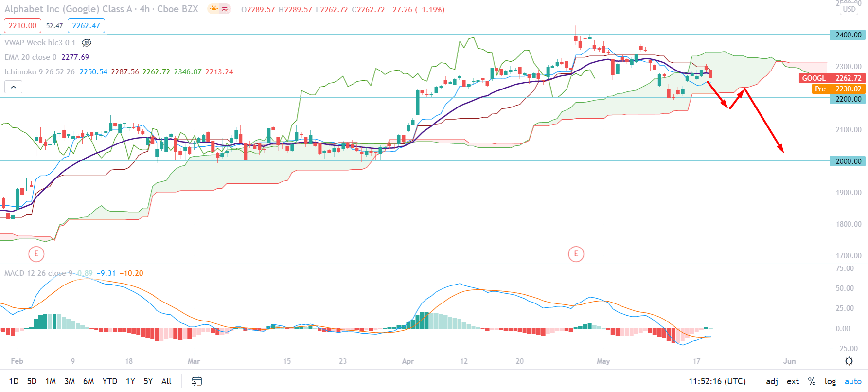Click the 2210.00 sell price button
This screenshot has width=868, height=392.
pos(22,26)
